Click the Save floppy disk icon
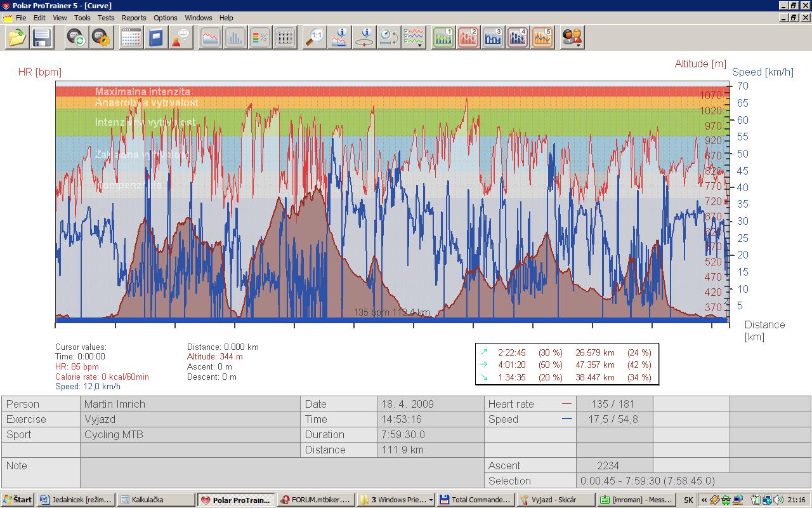The height and width of the screenshot is (508, 812). click(42, 38)
